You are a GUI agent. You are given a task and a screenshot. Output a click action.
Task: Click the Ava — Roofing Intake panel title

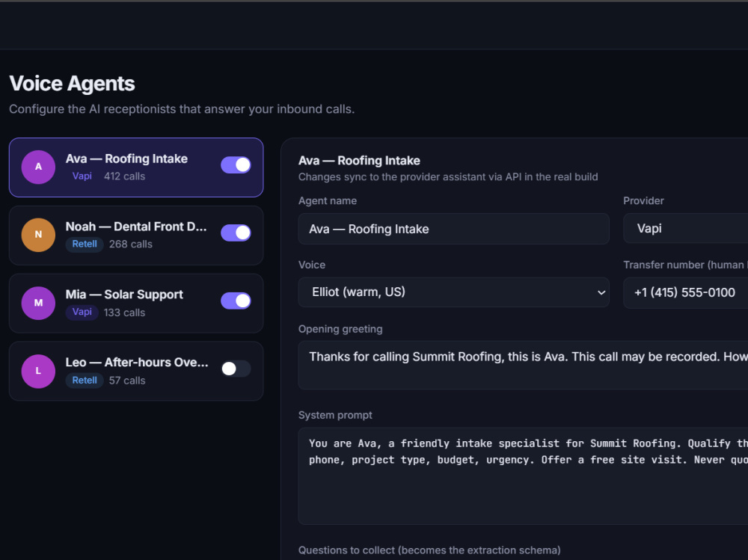coord(359,161)
